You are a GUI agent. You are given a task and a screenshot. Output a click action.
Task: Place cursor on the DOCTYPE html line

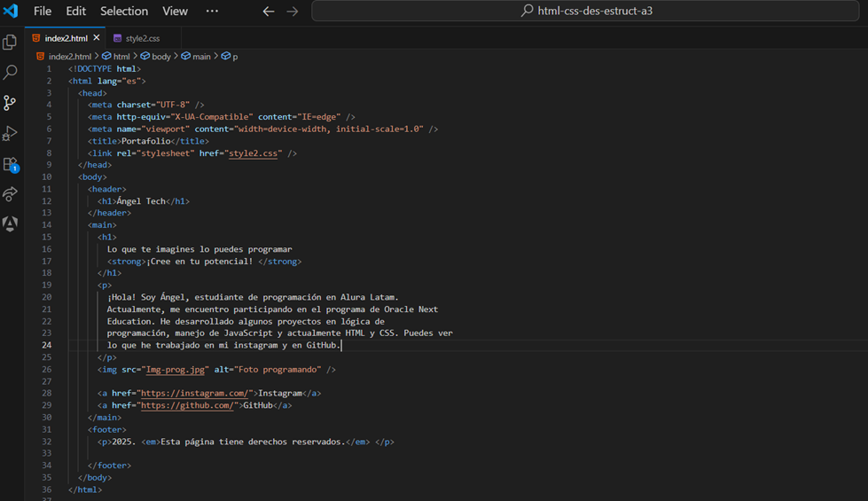click(105, 68)
